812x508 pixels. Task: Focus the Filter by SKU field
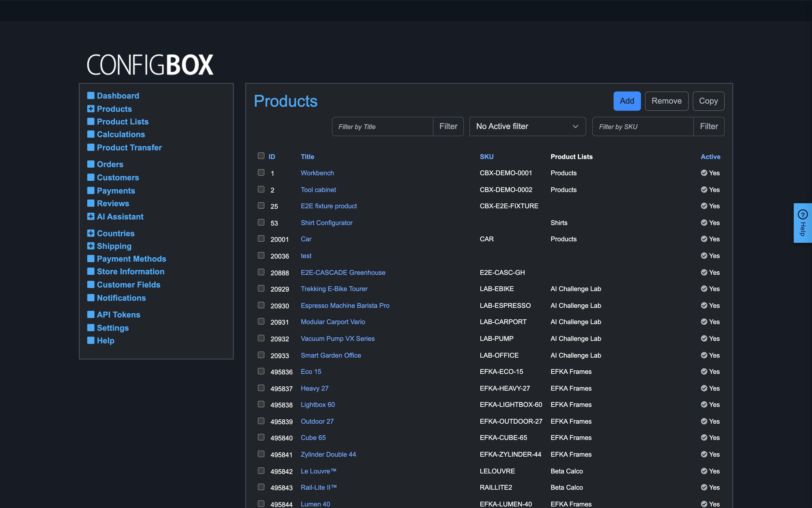(643, 126)
